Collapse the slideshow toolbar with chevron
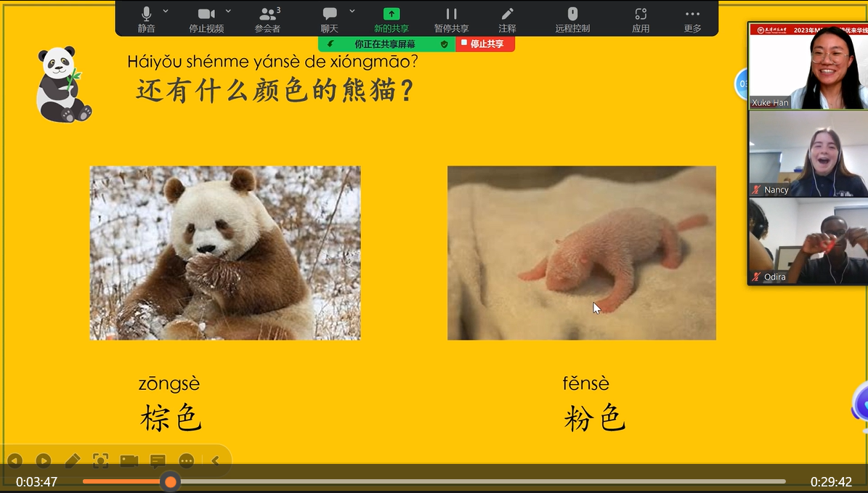 click(x=215, y=460)
